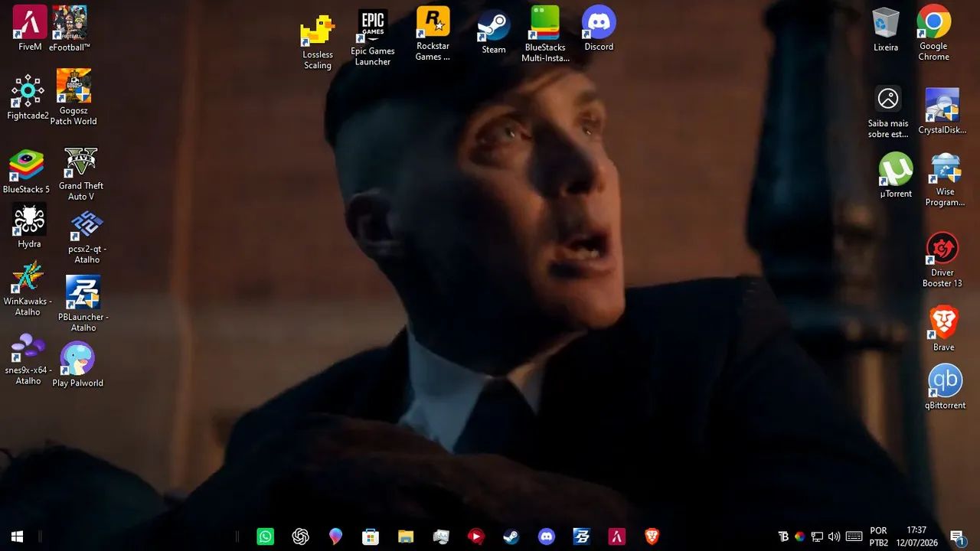
Task: Select the Rockstar Games desktop icon
Action: (433, 34)
